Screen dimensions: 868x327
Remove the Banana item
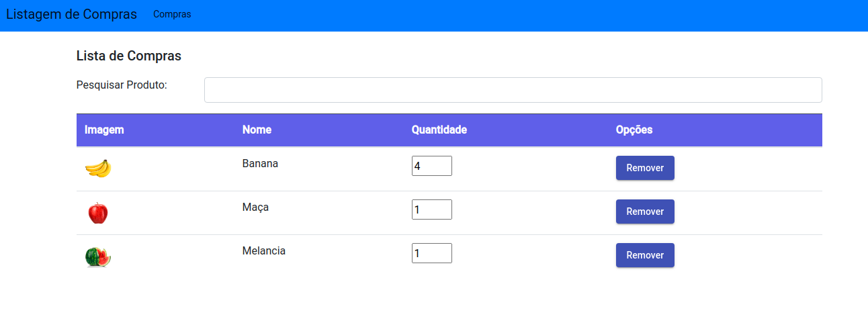645,168
